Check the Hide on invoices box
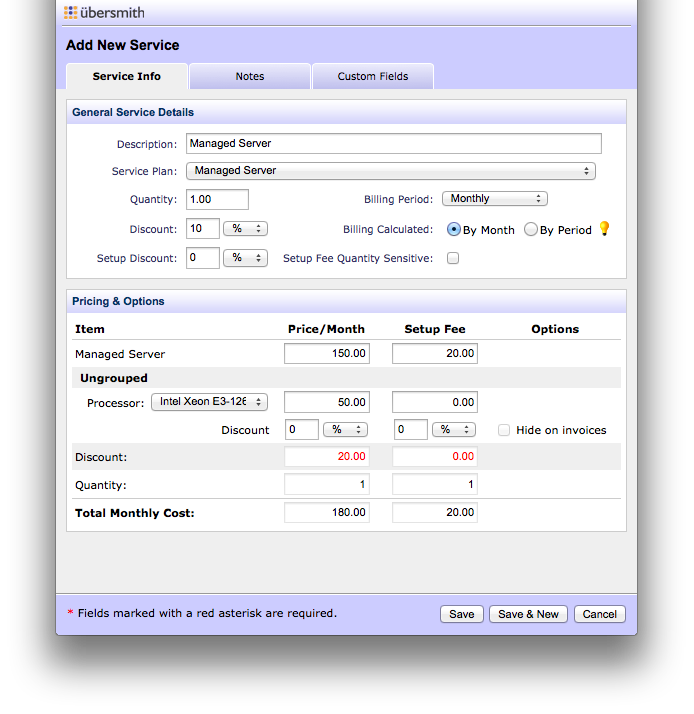 (505, 430)
